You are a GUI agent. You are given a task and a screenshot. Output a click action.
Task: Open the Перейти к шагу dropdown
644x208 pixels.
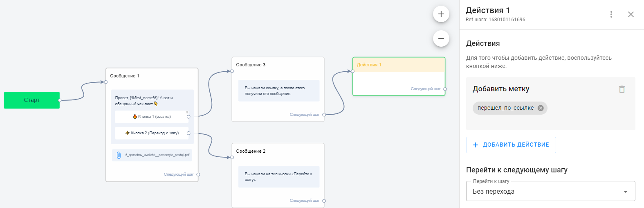tap(550, 191)
